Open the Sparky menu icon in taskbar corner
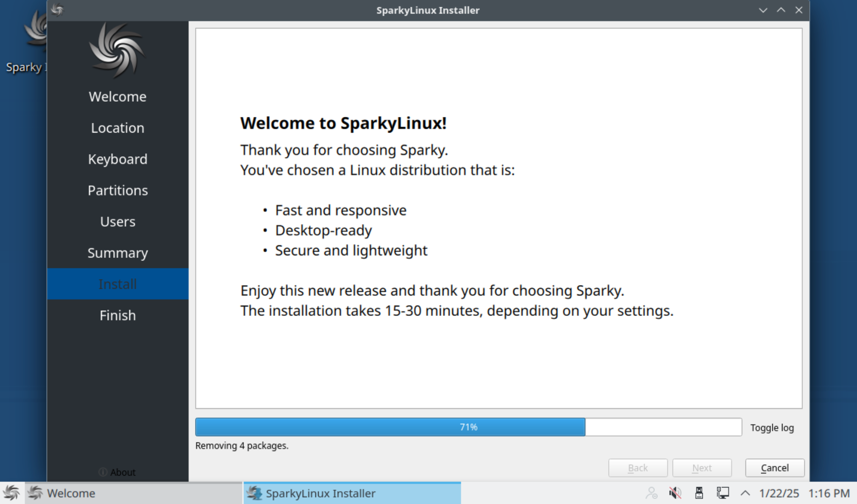This screenshot has height=504, width=857. click(11, 493)
